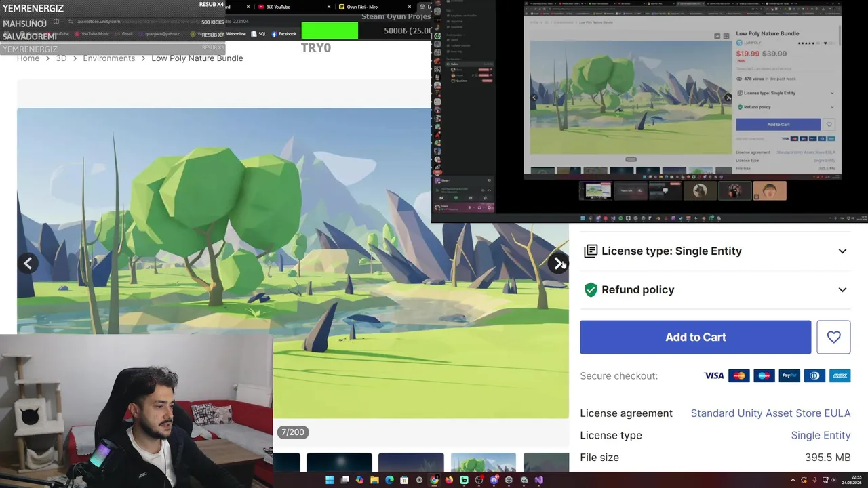Click the Diners Club payment icon

pos(814,375)
